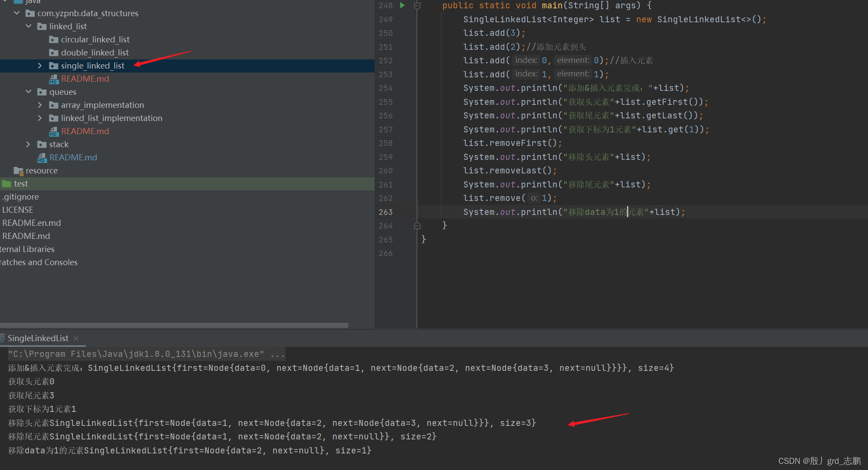Open blue README.md below the stack folder

(x=73, y=157)
